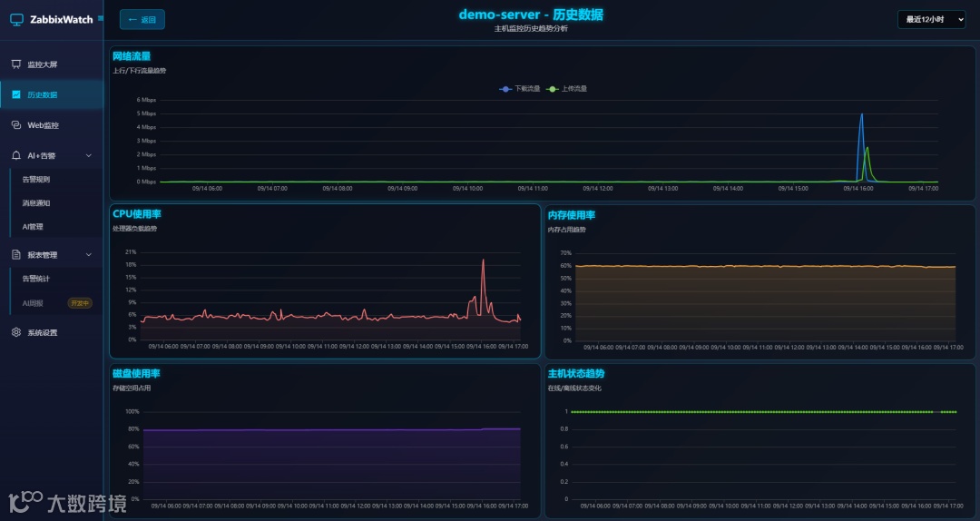Select the AI管理 menu item
Screen dimensions: 980x521
click(x=33, y=227)
